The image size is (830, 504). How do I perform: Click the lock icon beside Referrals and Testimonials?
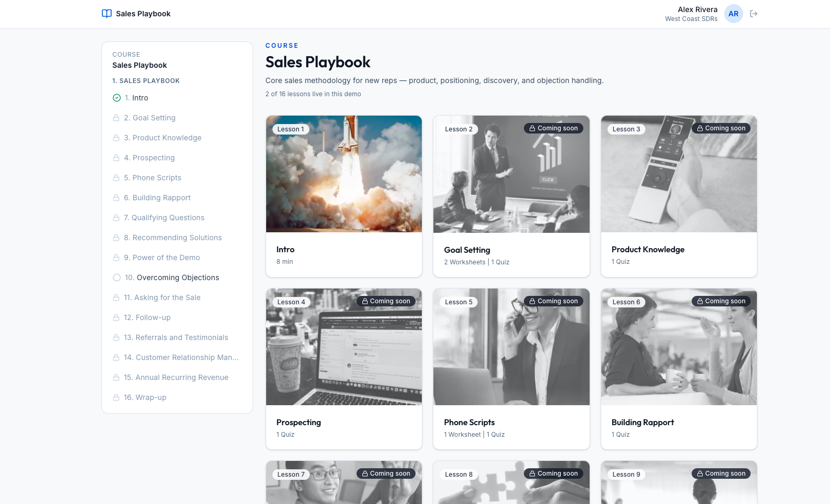point(116,337)
